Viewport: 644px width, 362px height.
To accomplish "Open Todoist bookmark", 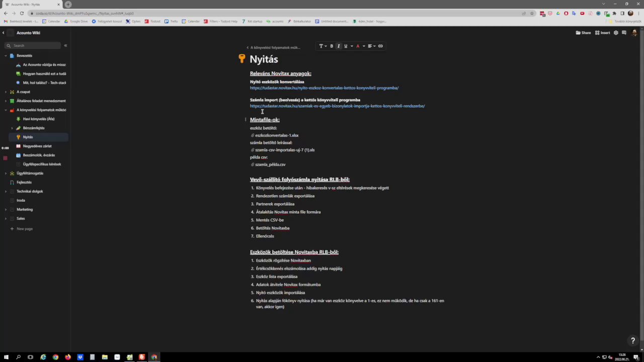I will pos(152,21).
